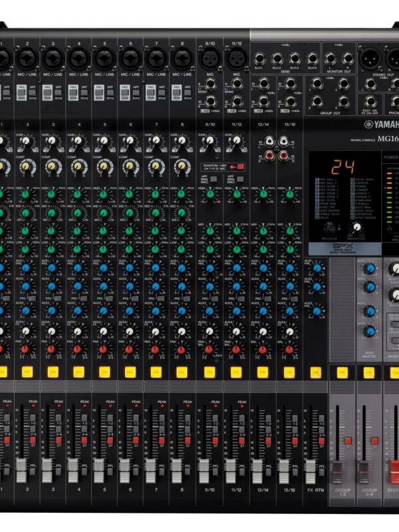Toggle the red ST button on Group 1-2
This screenshot has width=399, height=532.
[348, 441]
